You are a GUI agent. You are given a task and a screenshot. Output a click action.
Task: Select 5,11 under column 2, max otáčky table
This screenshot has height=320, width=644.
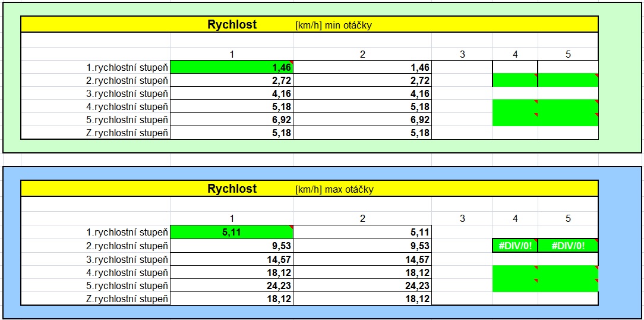(x=362, y=232)
